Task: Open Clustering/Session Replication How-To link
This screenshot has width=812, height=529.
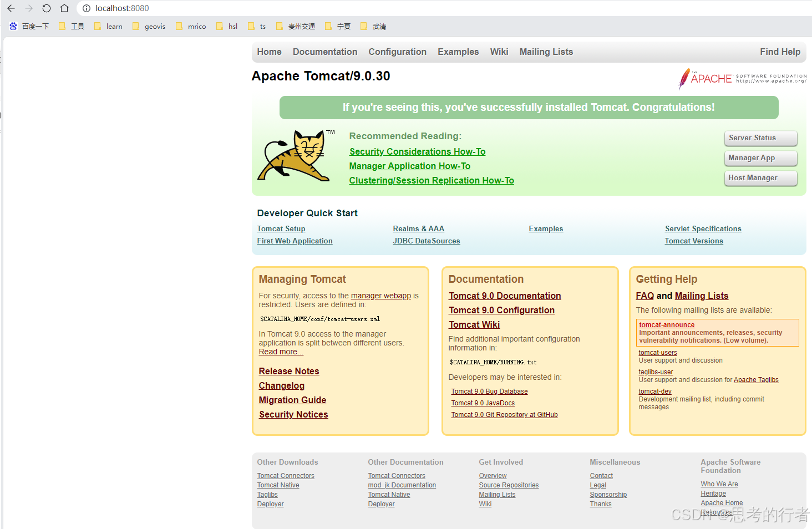Action: [x=432, y=180]
